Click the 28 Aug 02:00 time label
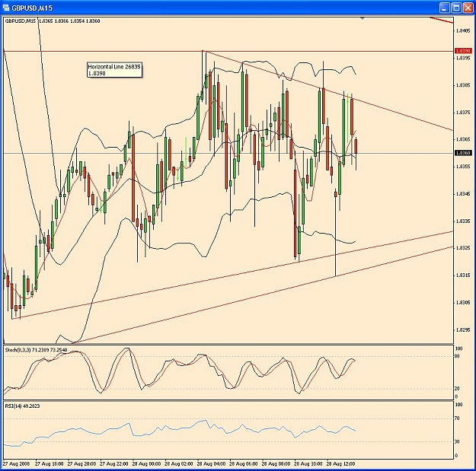476x471 pixels. coord(179,463)
